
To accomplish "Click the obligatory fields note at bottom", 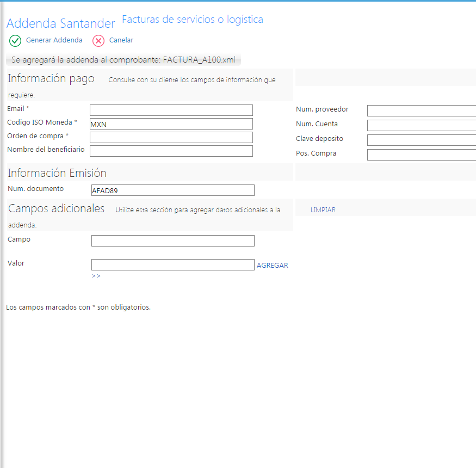I will pos(78,307).
